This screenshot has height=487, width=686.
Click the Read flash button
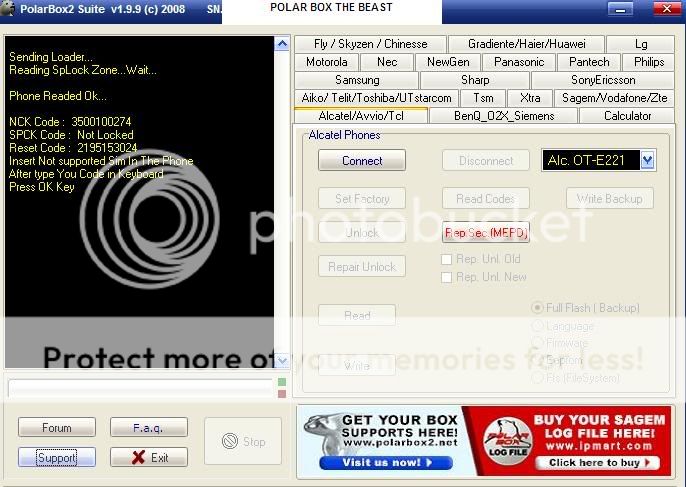click(x=357, y=315)
